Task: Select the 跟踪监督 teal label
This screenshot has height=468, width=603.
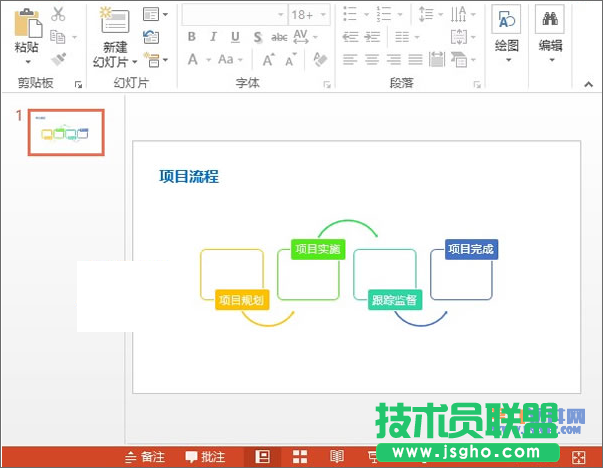Action: [x=395, y=300]
